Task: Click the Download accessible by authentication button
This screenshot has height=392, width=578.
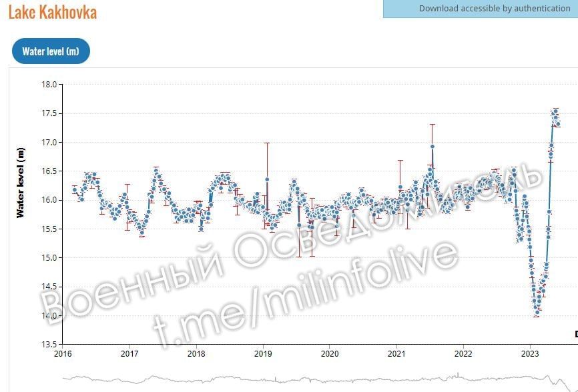Action: point(481,9)
